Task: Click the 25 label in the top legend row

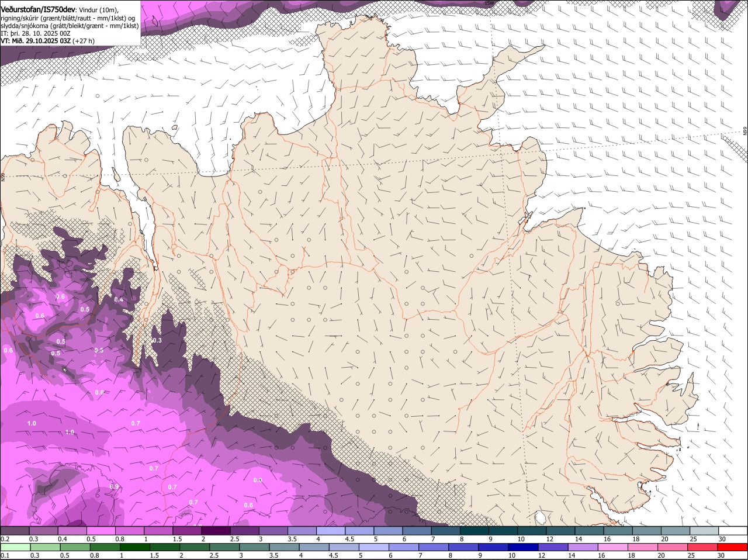Action: click(x=694, y=539)
